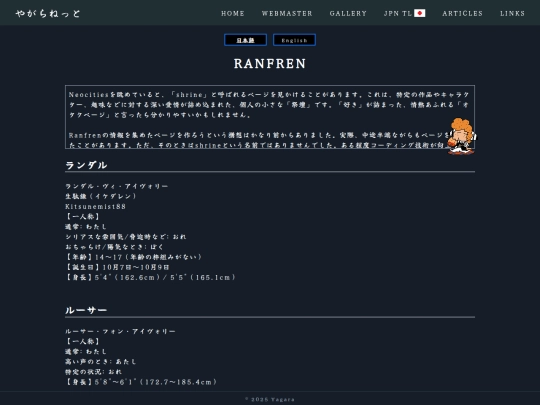Click the Japan flag icon

tap(419, 13)
